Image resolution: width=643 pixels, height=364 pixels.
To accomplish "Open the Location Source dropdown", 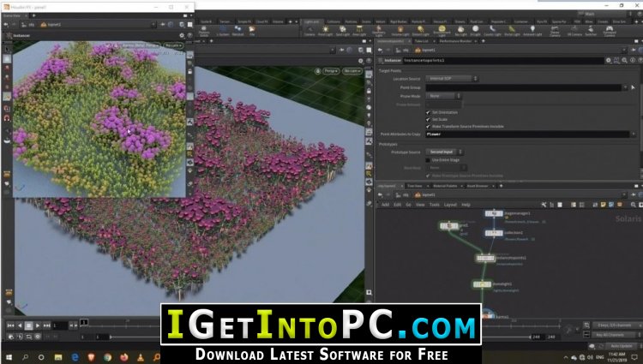I will pos(452,78).
